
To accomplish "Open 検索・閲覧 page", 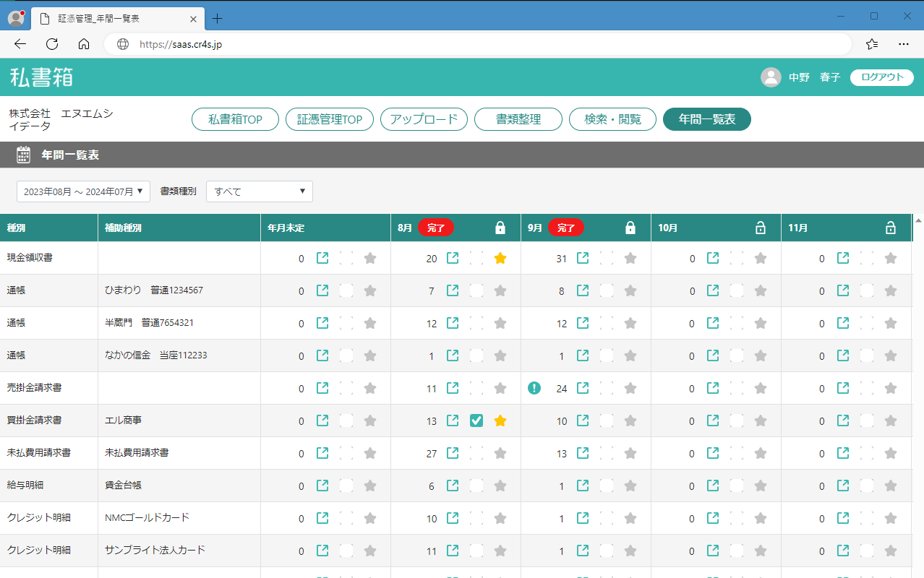I will click(x=612, y=119).
